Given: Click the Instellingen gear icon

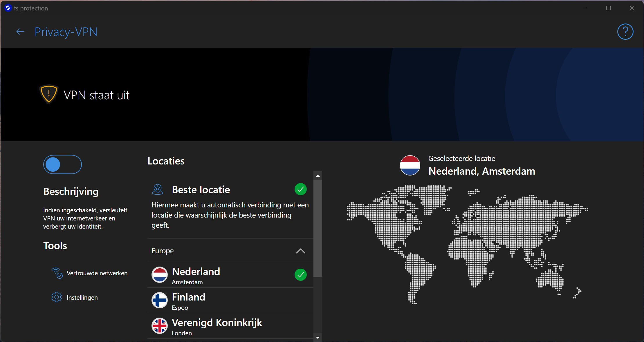Looking at the screenshot, I should click(57, 297).
